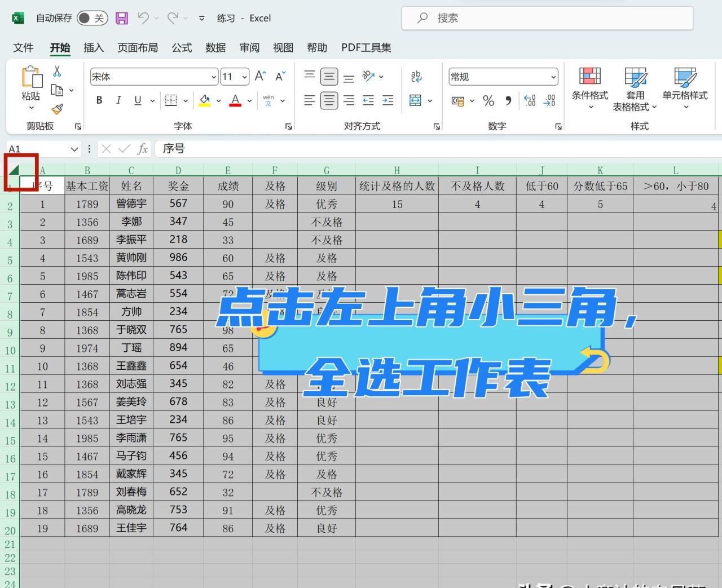Click the Paste clipboard icon

point(32,77)
